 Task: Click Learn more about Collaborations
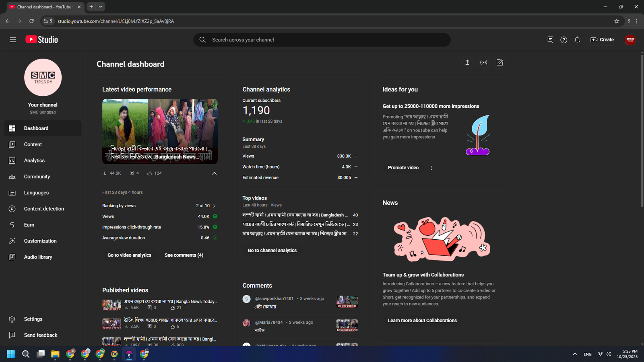click(x=422, y=321)
